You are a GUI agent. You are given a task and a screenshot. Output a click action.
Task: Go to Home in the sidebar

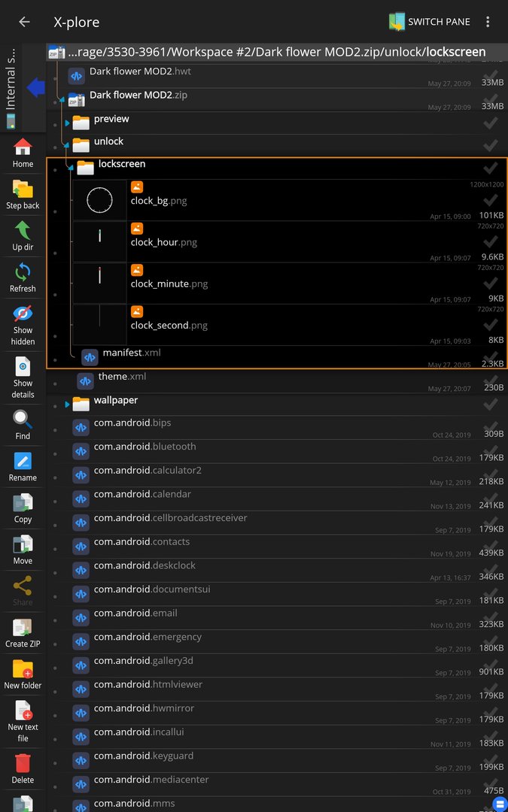click(23, 153)
